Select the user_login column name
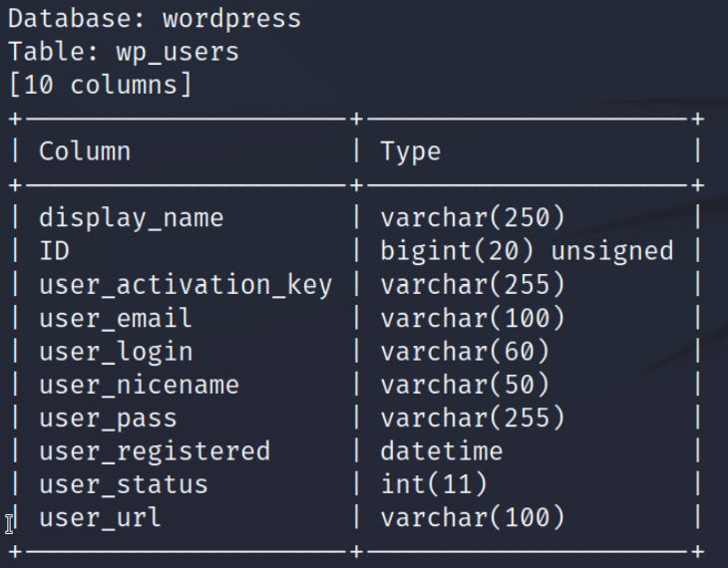This screenshot has width=728, height=568. 116,352
